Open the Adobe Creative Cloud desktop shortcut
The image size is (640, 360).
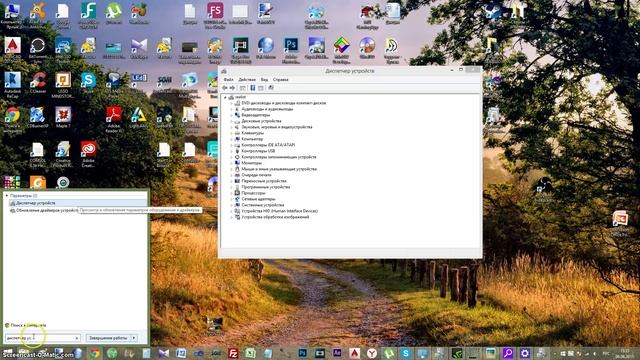coord(88,154)
